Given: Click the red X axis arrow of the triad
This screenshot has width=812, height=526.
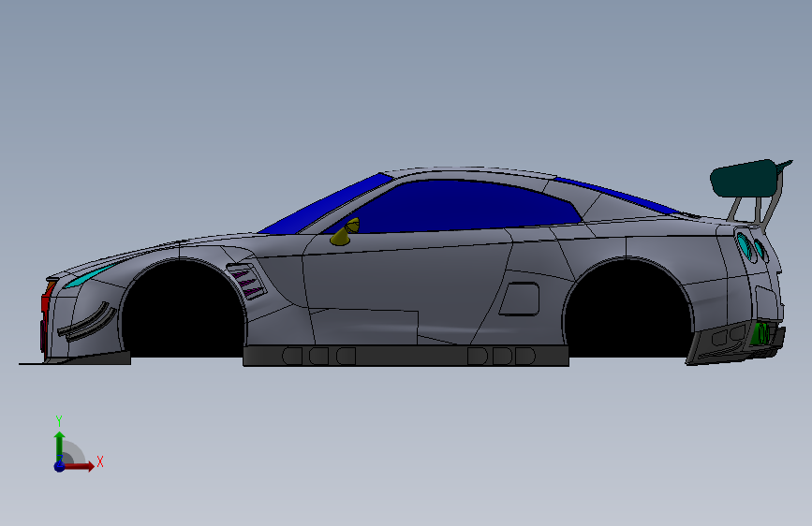Looking at the screenshot, I should (78, 466).
